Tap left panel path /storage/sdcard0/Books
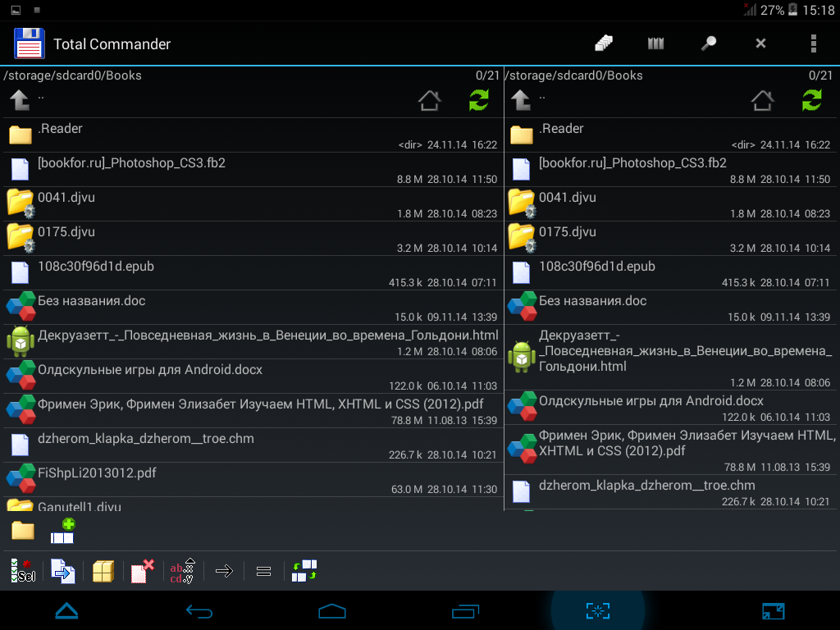Viewport: 840px width, 630px height. click(72, 75)
